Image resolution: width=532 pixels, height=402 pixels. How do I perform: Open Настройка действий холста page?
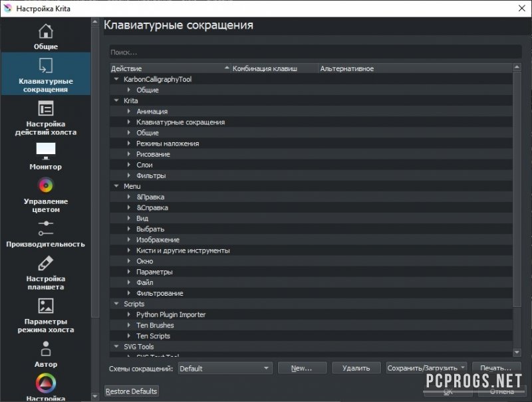pyautogui.click(x=45, y=118)
